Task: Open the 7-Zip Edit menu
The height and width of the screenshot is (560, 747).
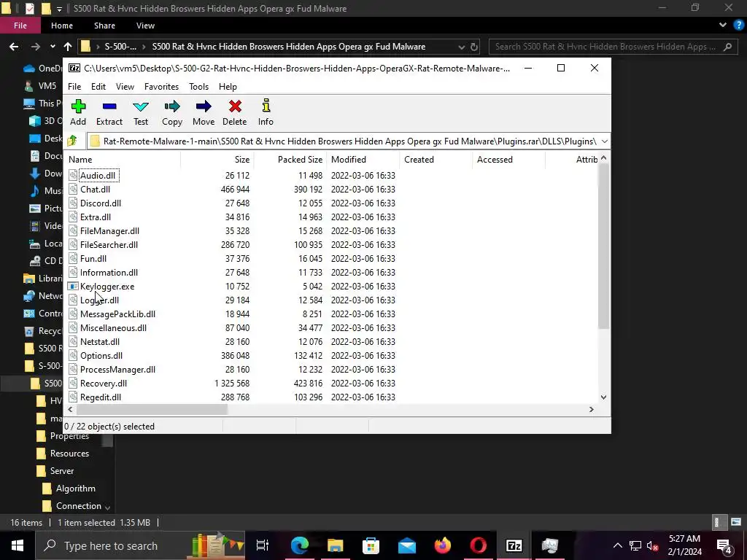Action: [98, 87]
